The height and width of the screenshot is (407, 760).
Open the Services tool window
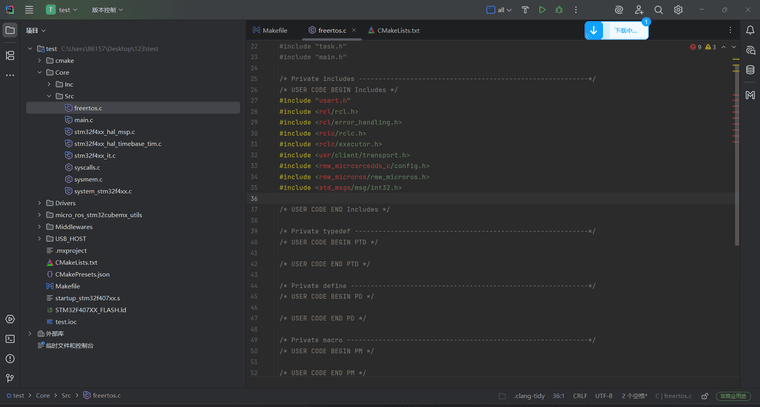point(10,319)
